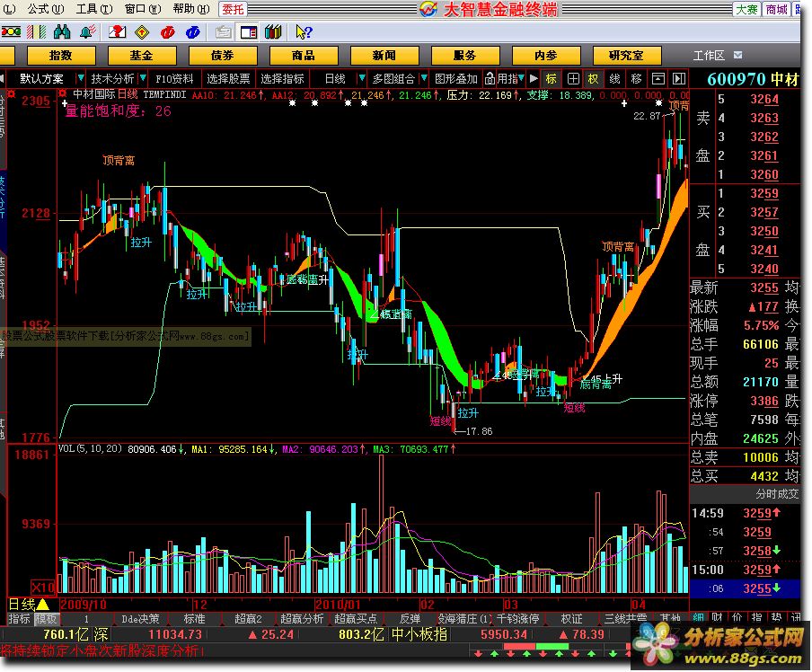Expand the 多图组合 dropdown arrow

pos(424,79)
